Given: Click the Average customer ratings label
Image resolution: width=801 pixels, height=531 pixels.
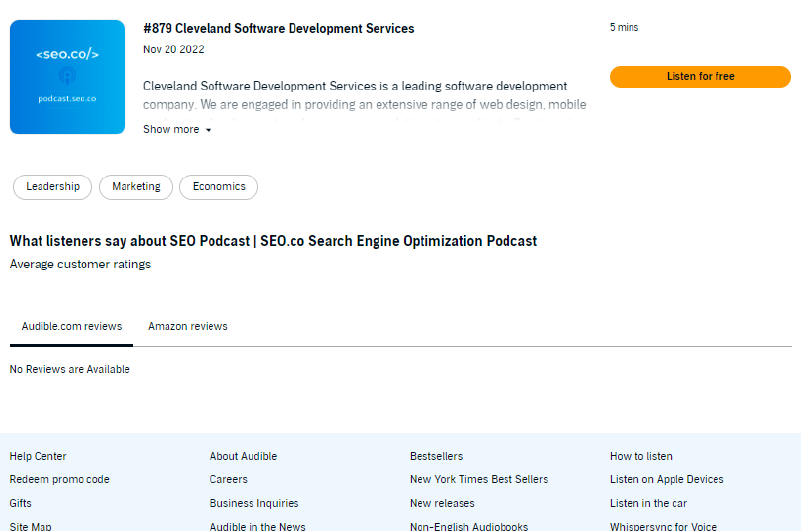Looking at the screenshot, I should 80,264.
